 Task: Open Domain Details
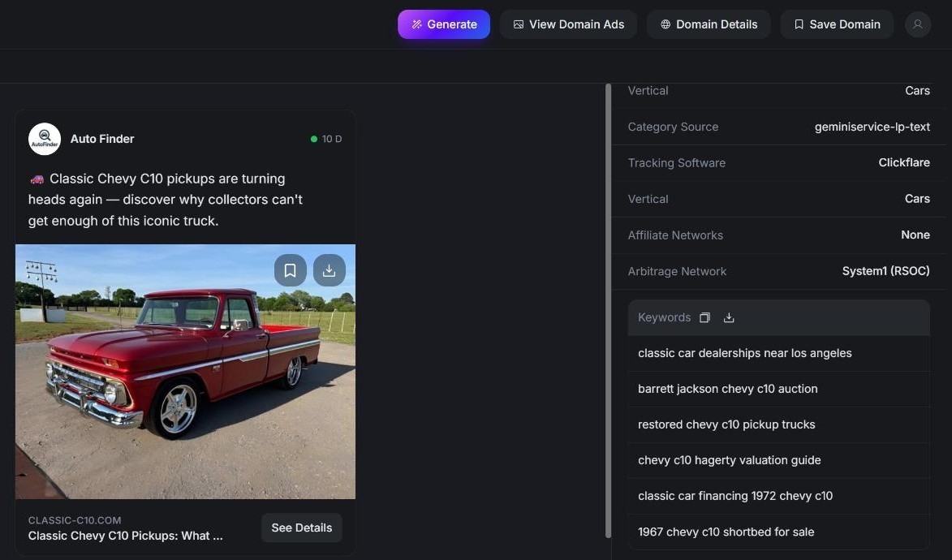click(709, 24)
